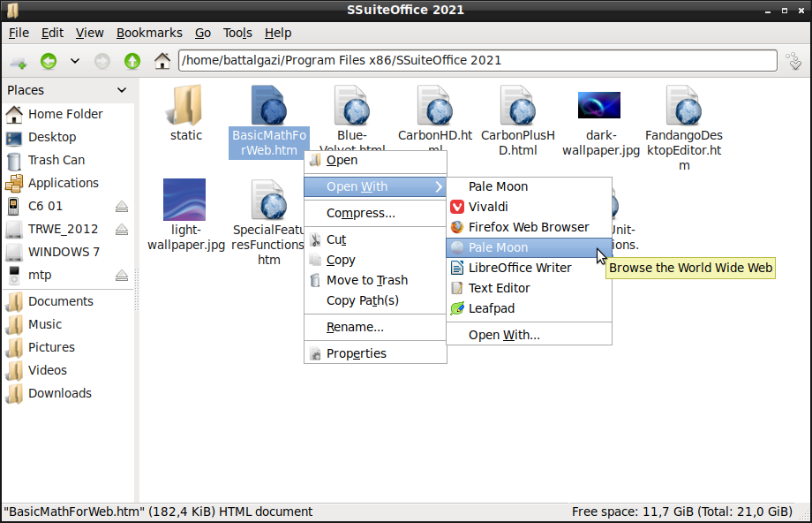812x523 pixels.
Task: Select the BasicMathForWeb.htm file icon
Action: point(269,105)
